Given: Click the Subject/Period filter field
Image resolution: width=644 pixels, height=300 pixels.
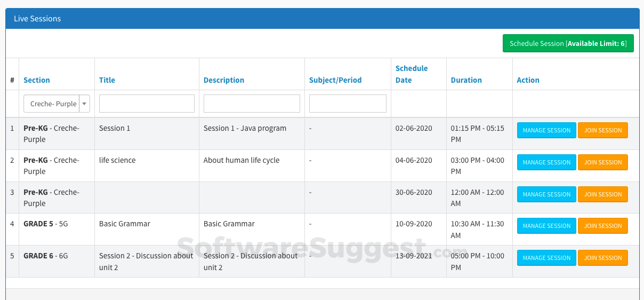Looking at the screenshot, I should pyautogui.click(x=348, y=104).
